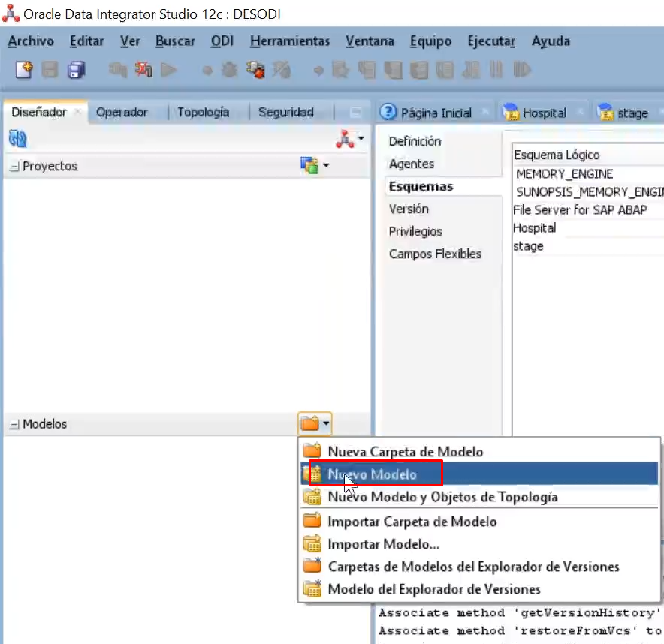Image resolution: width=664 pixels, height=644 pixels.
Task: Open the Editar menu
Action: [x=87, y=41]
